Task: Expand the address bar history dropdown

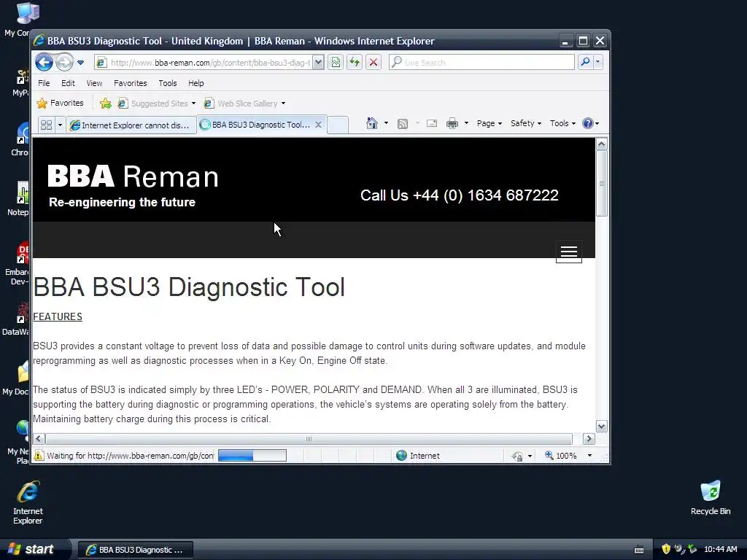Action: coord(318,63)
